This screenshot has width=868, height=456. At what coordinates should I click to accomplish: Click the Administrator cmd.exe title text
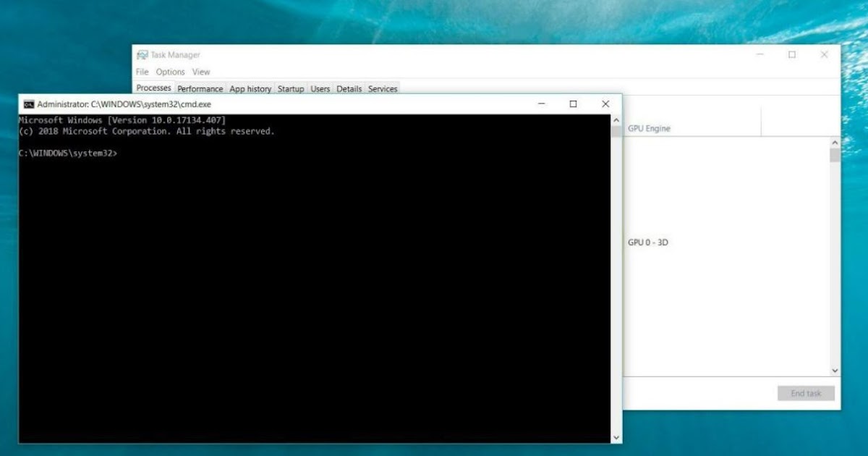124,104
